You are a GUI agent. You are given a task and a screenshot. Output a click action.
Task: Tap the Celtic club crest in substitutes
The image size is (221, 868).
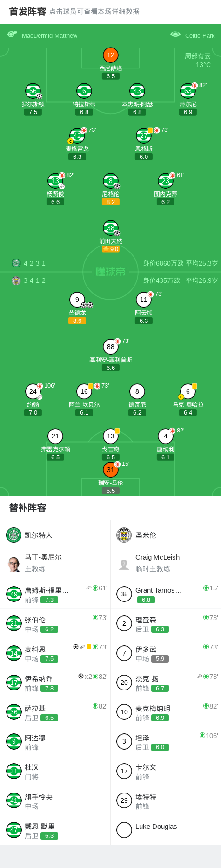[14, 535]
